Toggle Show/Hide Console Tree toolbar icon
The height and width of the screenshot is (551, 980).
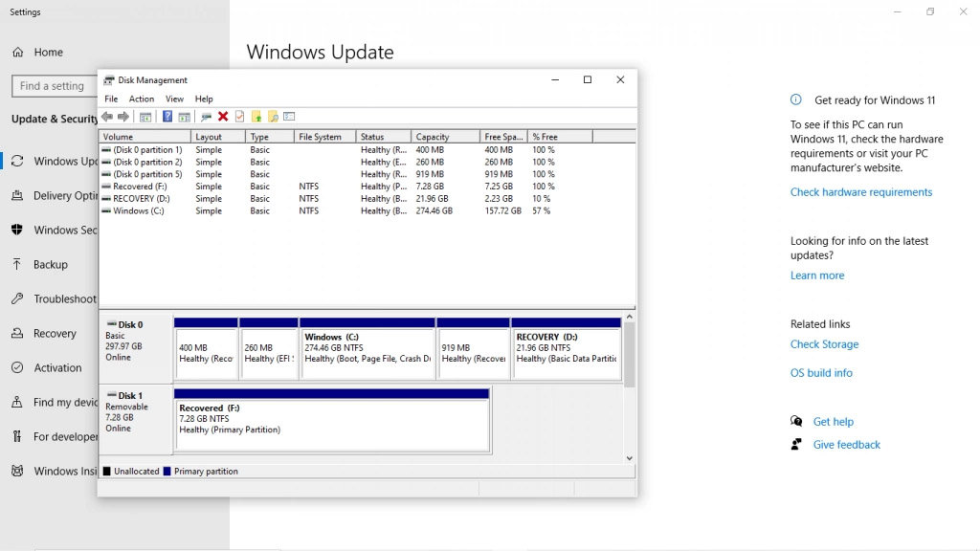point(145,117)
